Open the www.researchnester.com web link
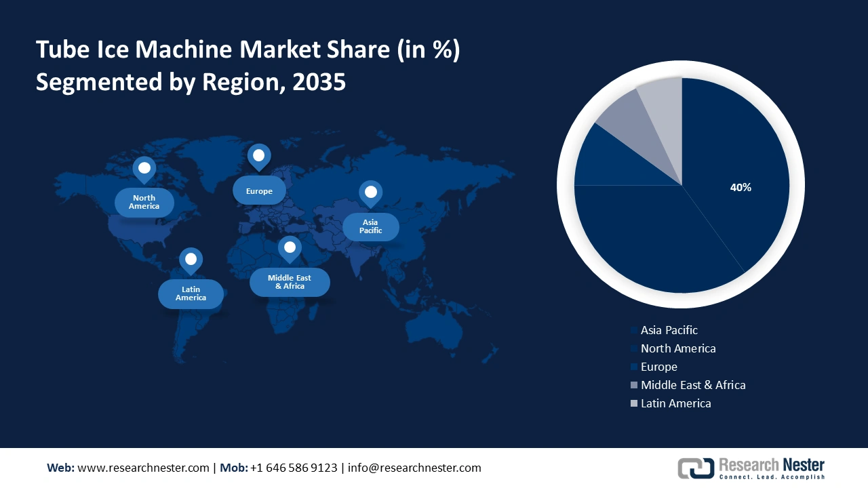868x488 pixels. pyautogui.click(x=144, y=468)
